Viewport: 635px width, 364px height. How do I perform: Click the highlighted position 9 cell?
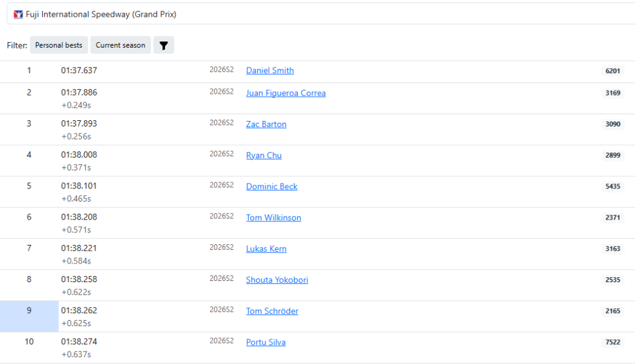coord(29,316)
